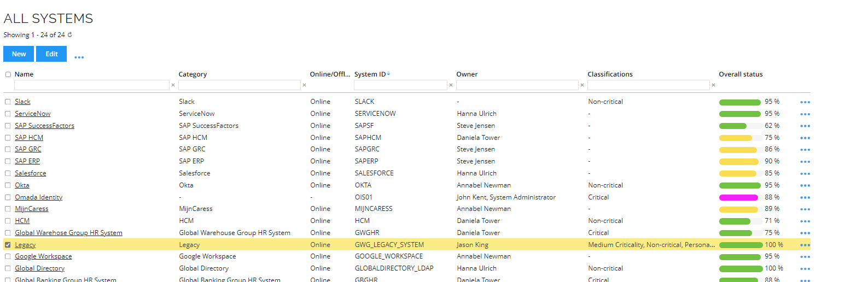868x282 pixels.
Task: Focus the Category filter input field
Action: (x=240, y=85)
